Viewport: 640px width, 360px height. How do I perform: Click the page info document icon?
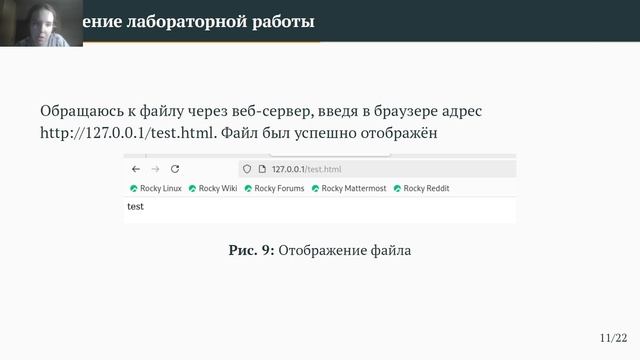pos(262,169)
